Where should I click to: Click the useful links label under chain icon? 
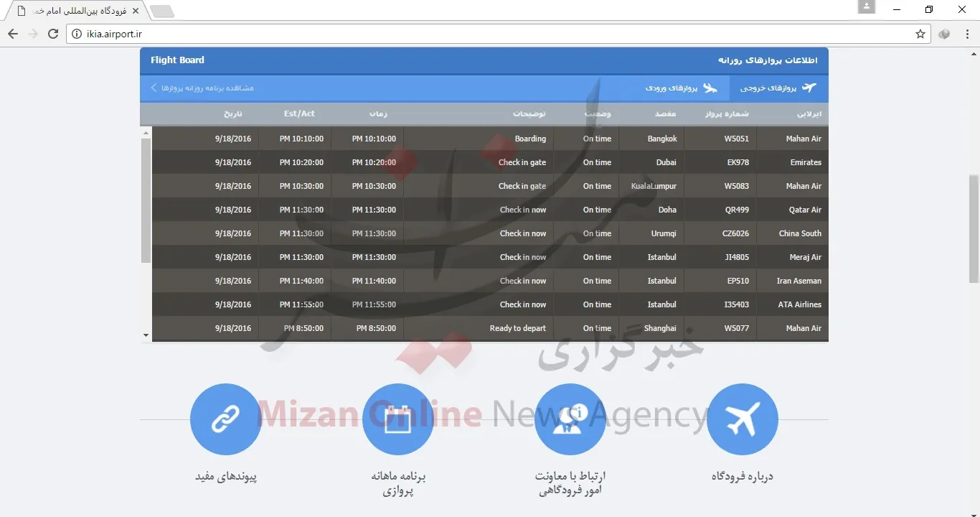(226, 476)
